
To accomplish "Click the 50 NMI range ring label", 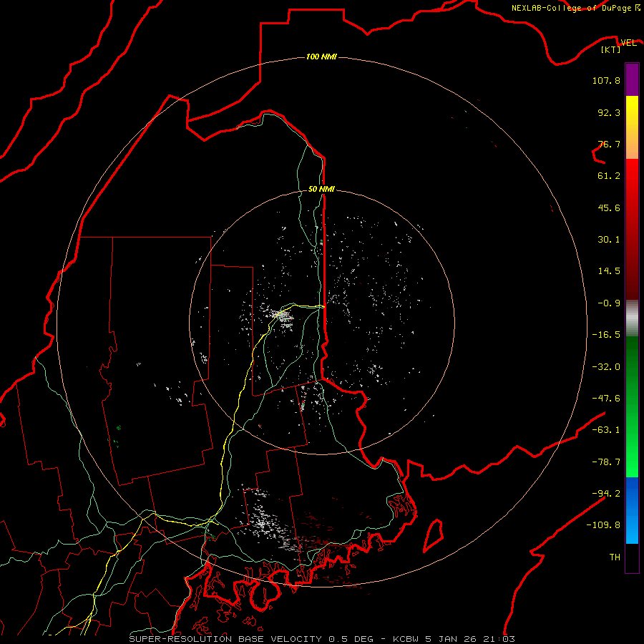I will [321, 189].
